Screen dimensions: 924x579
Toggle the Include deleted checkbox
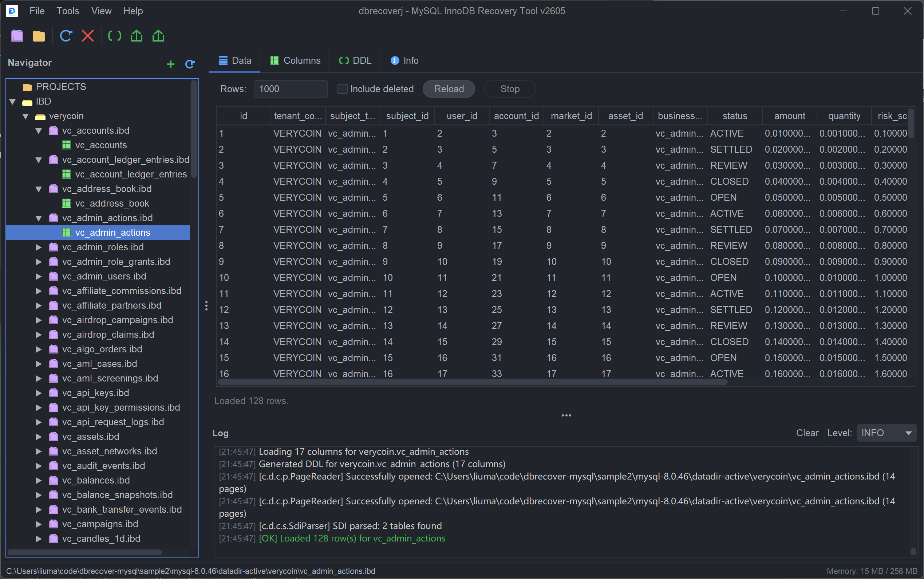click(x=343, y=89)
